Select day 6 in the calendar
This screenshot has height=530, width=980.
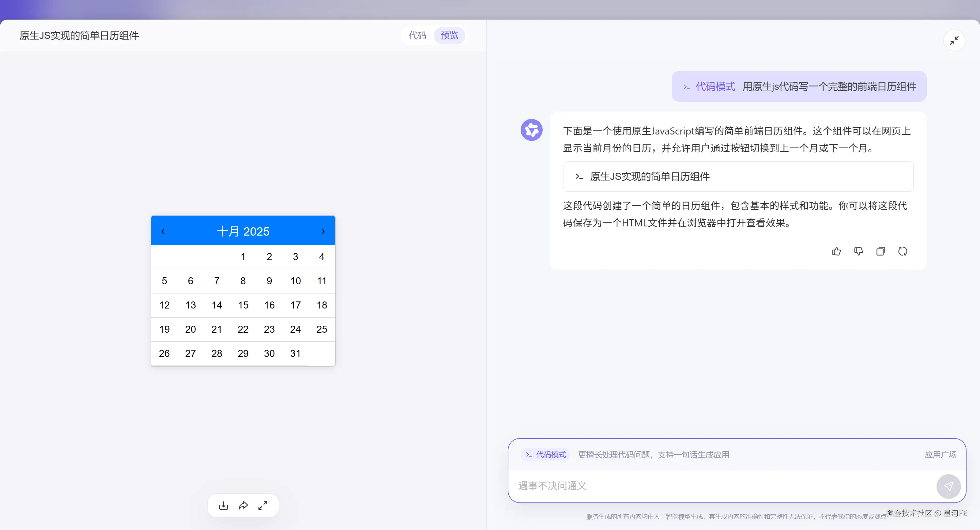pos(190,281)
